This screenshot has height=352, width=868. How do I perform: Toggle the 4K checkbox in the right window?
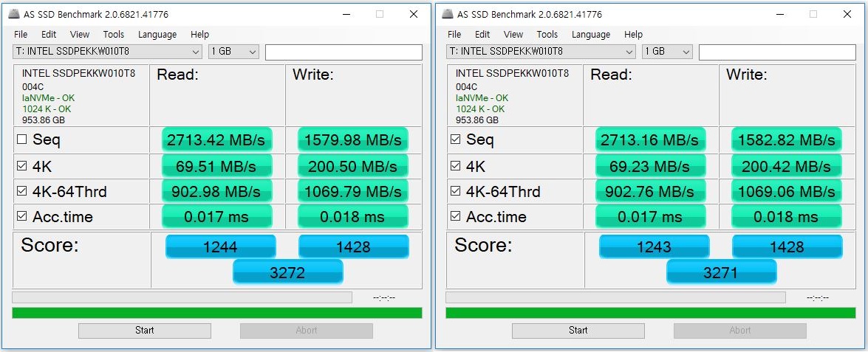click(x=455, y=166)
